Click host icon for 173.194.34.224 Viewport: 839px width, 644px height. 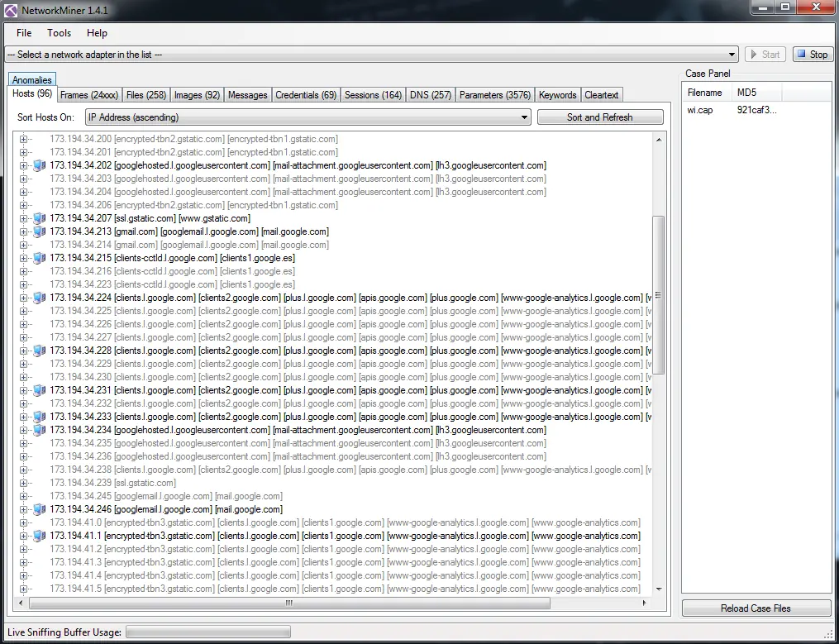coord(39,298)
